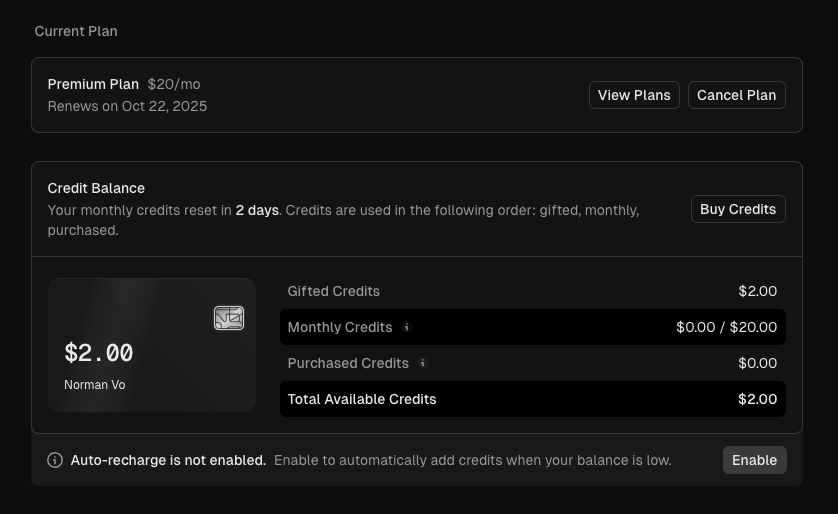Open the View Plans page
838x514 pixels.
(x=634, y=95)
